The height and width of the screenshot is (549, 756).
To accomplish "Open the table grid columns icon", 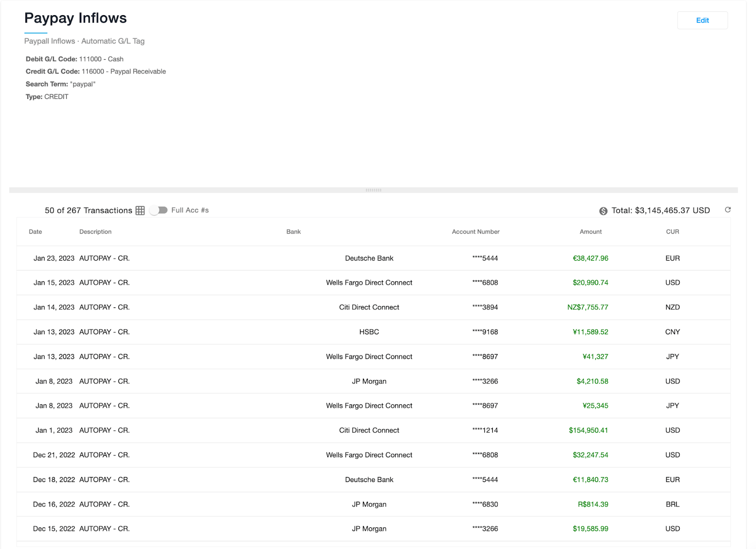I will point(140,210).
